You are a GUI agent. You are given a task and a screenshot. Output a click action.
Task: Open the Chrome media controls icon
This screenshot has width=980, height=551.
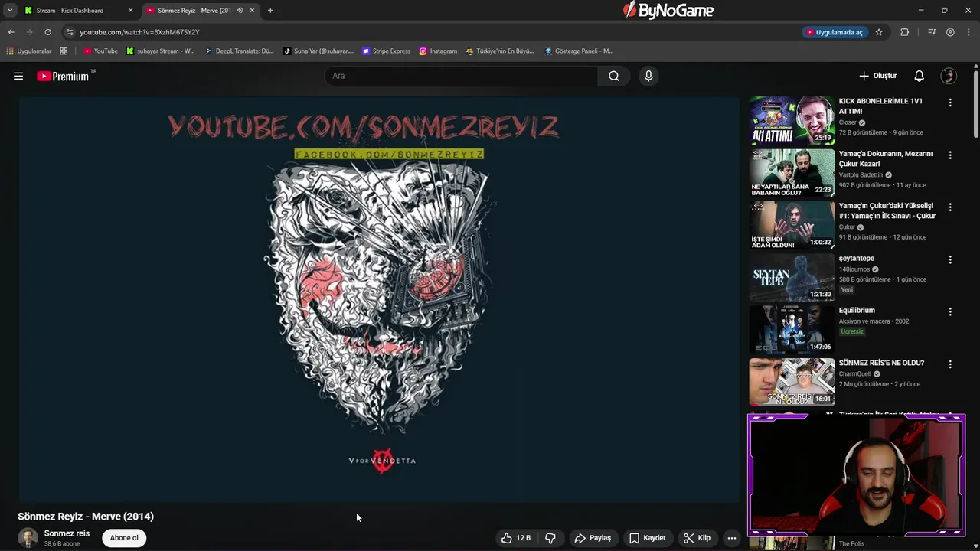tap(932, 32)
